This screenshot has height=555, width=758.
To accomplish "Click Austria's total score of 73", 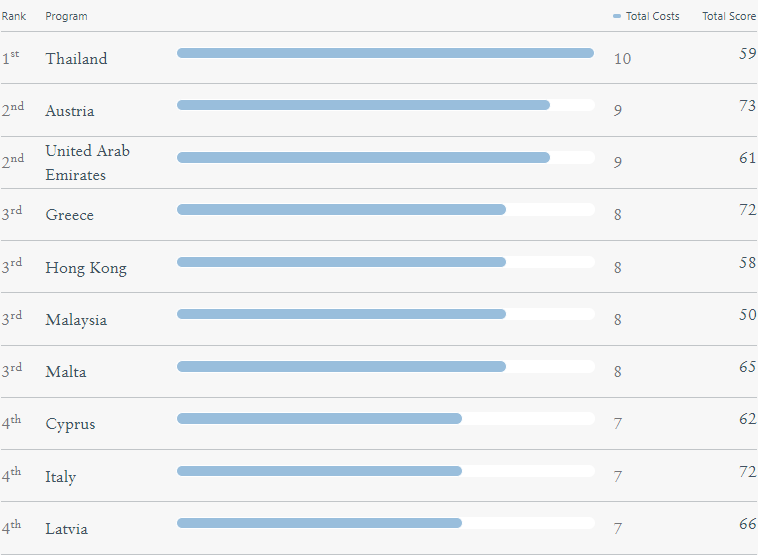I will pos(747,105).
